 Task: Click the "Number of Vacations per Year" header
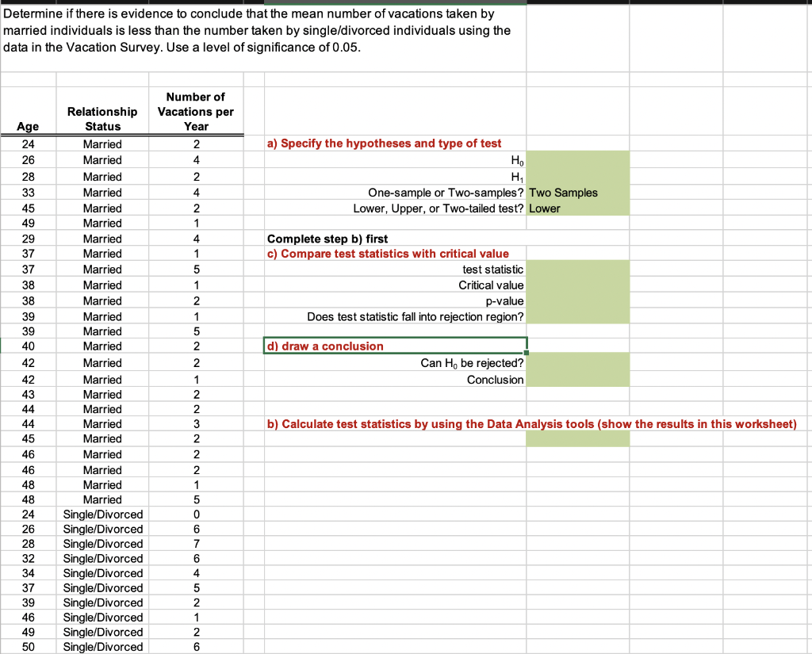[195, 111]
